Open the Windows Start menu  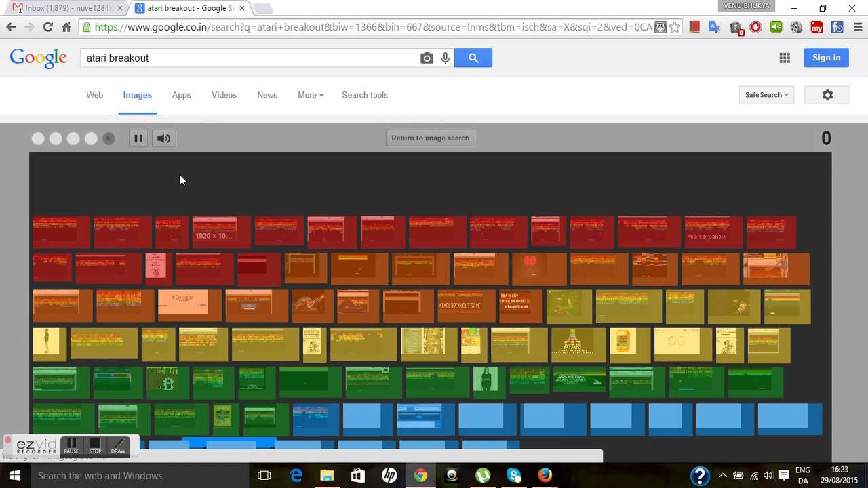point(14,475)
